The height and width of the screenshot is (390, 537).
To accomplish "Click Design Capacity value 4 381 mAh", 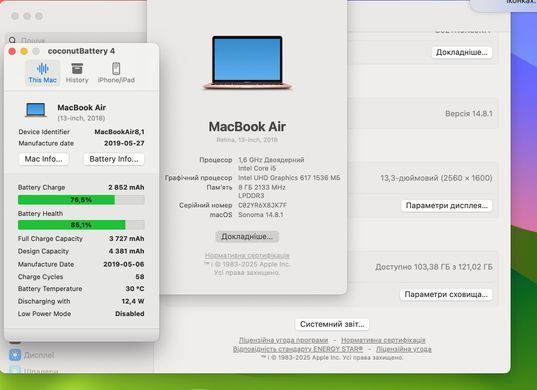I will point(126,251).
